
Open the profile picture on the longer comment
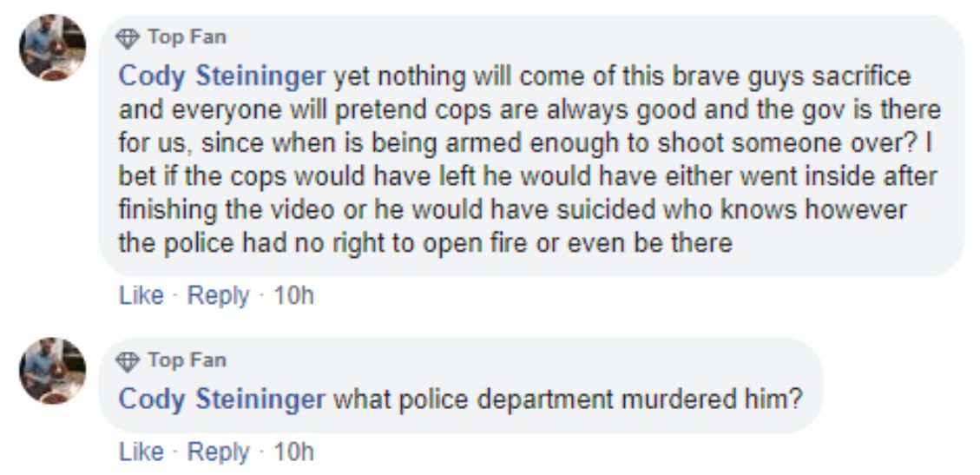[x=53, y=48]
